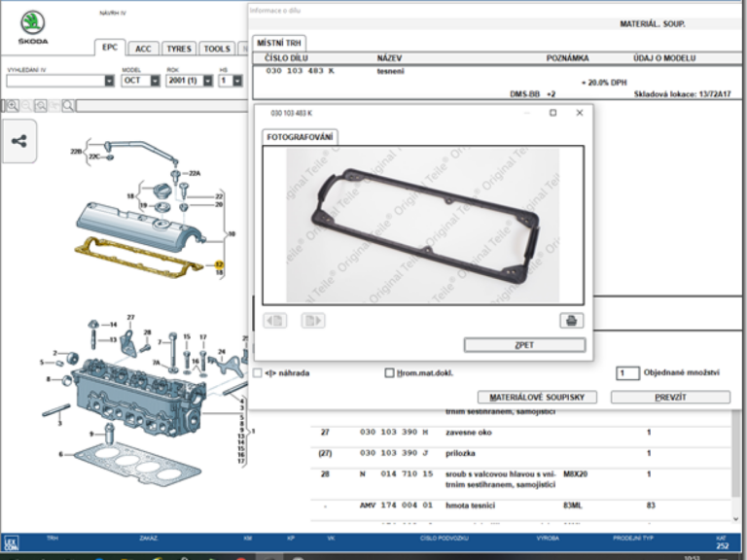Click the zoom out magnifier icon

point(25,105)
